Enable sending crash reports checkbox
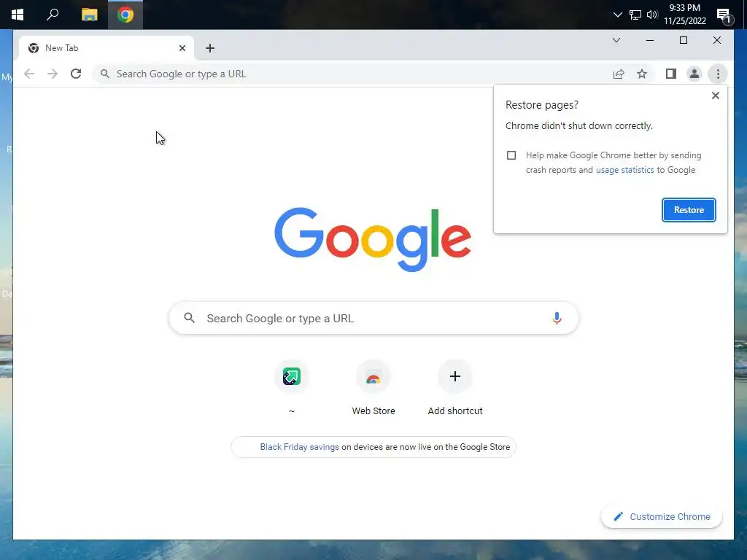Screen dimensions: 747x560 click(x=511, y=155)
